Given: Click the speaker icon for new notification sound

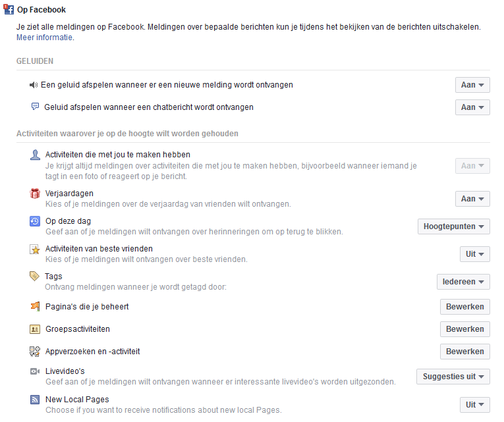Looking at the screenshot, I should 35,85.
